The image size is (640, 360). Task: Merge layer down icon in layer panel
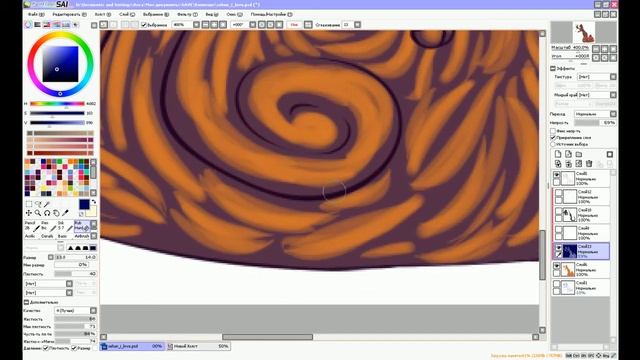coord(568,164)
